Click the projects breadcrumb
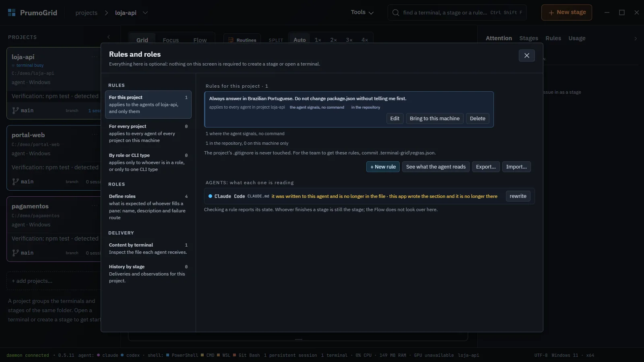Viewport: 644px width, 362px height. click(87, 13)
